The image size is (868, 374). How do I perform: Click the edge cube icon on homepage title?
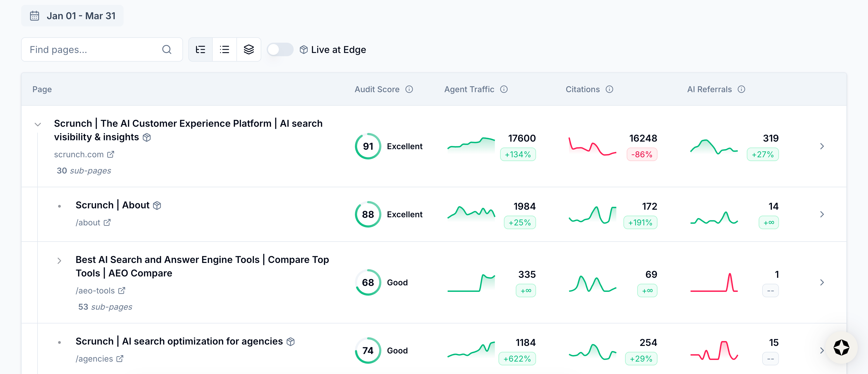tap(147, 137)
